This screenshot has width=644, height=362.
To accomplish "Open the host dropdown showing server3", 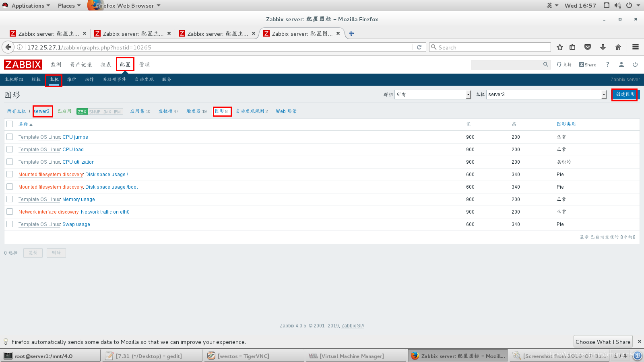I will click(x=546, y=94).
